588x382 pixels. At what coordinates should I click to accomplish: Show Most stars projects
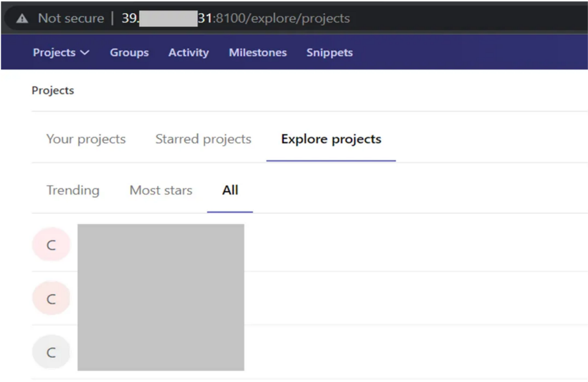tap(161, 190)
